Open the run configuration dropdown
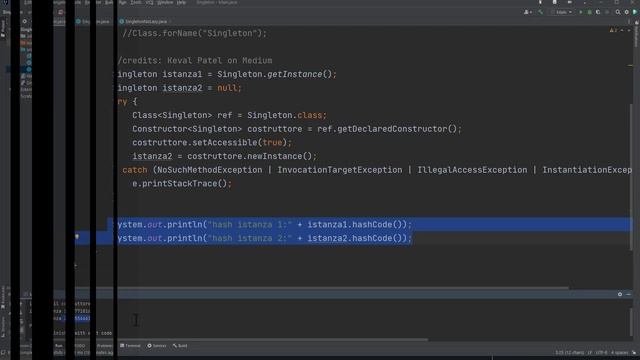Image resolution: width=640 pixels, height=360 pixels. [x=562, y=12]
